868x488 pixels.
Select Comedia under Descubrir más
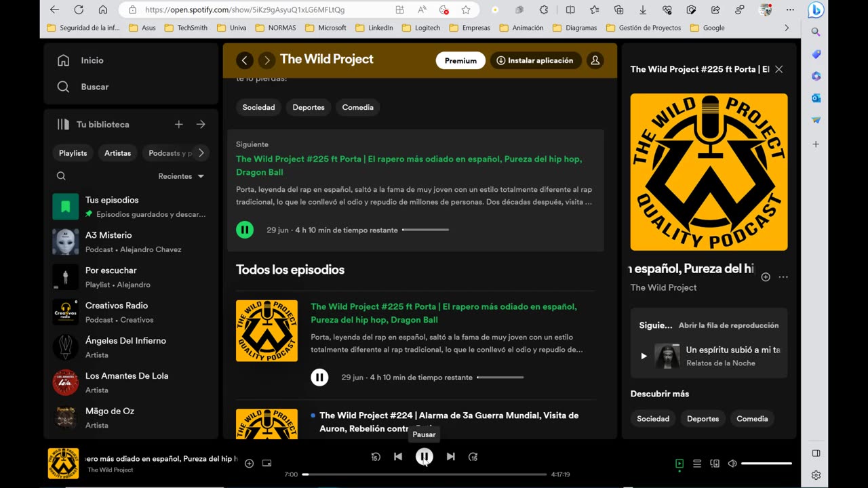tap(752, 419)
